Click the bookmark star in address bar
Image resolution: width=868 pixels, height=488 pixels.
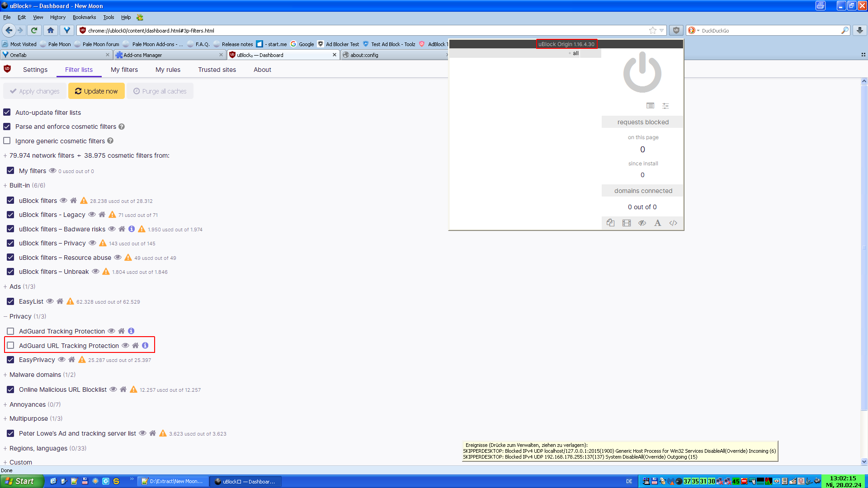pos(652,30)
